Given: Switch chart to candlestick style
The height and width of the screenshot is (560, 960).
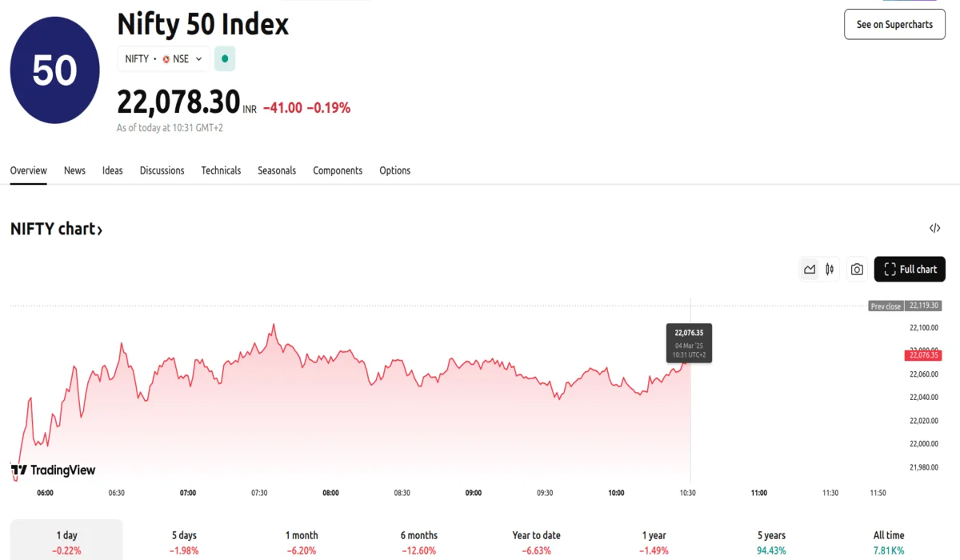Looking at the screenshot, I should 830,270.
